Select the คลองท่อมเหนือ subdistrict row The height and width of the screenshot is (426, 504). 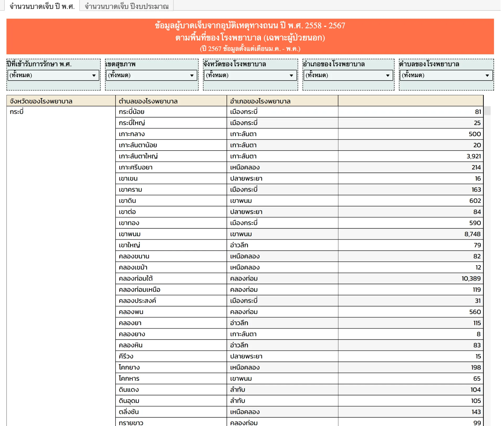[x=171, y=290]
